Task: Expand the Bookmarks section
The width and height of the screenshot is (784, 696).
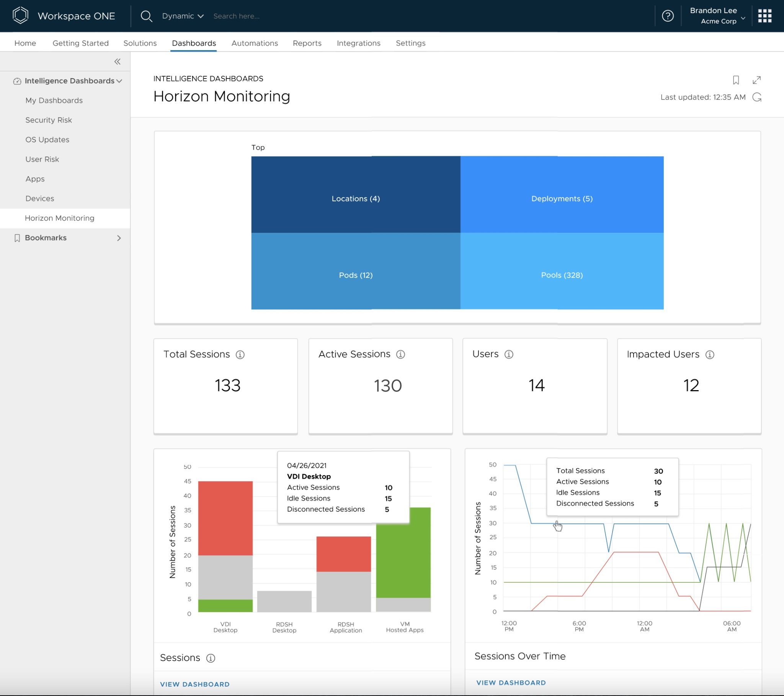Action: tap(119, 238)
